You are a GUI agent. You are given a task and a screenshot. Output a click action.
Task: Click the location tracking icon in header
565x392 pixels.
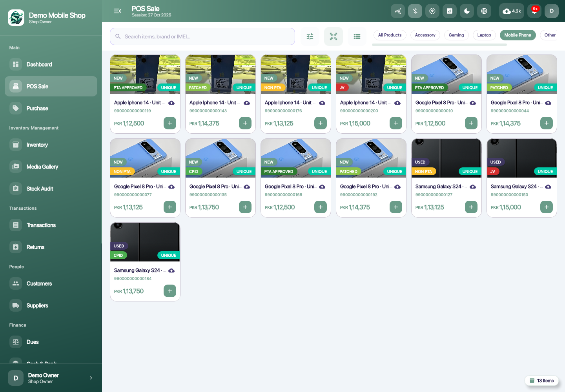coord(432,11)
